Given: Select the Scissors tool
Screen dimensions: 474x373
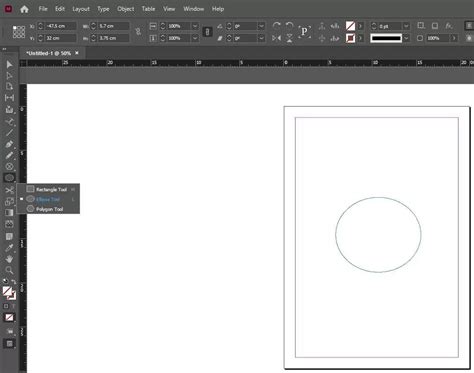Looking at the screenshot, I should point(9,190).
